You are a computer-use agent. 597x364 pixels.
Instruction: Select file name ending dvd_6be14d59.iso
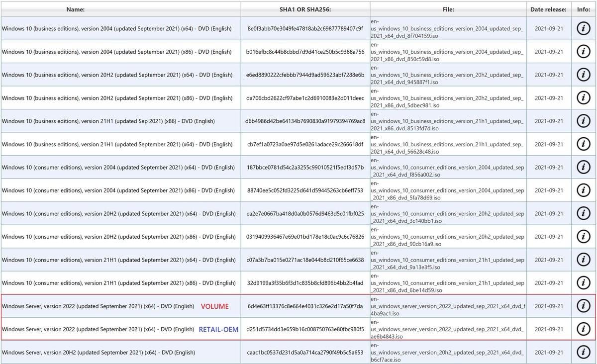tap(448, 283)
